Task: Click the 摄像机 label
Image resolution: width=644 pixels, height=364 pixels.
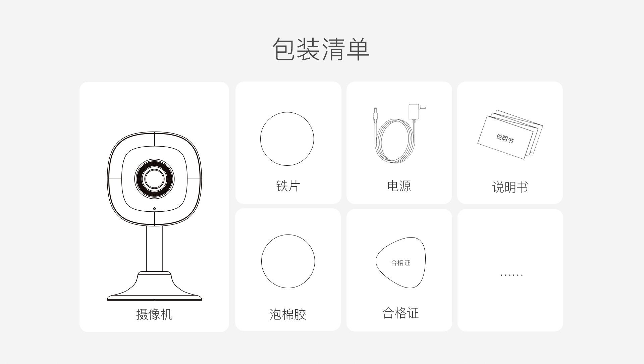Action: (x=154, y=314)
